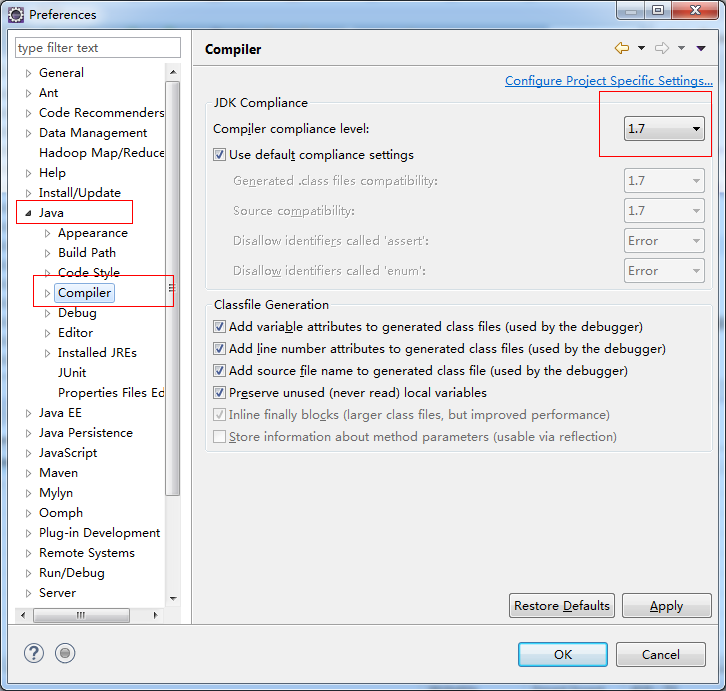This screenshot has height=691, width=726.
Task: Select Data Management in the tree
Action: (93, 133)
